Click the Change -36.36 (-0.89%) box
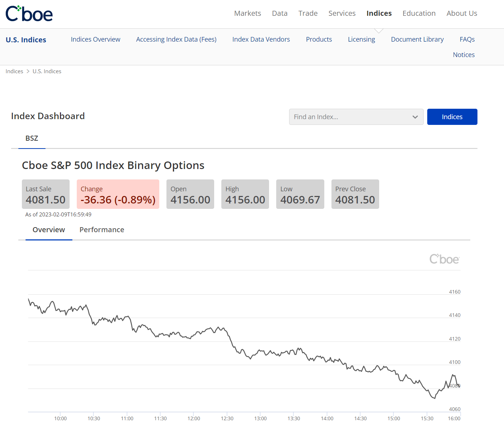Image resolution: width=504 pixels, height=431 pixels. pos(118,194)
